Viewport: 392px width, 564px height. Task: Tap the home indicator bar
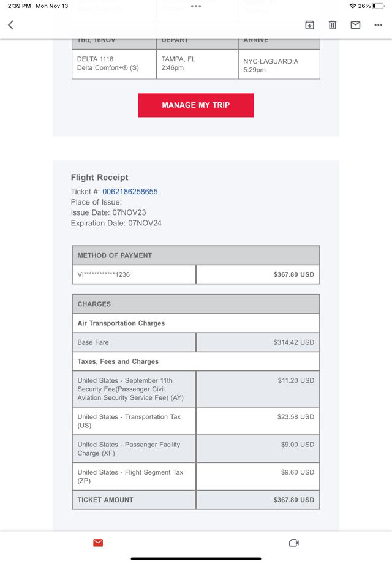[196, 558]
